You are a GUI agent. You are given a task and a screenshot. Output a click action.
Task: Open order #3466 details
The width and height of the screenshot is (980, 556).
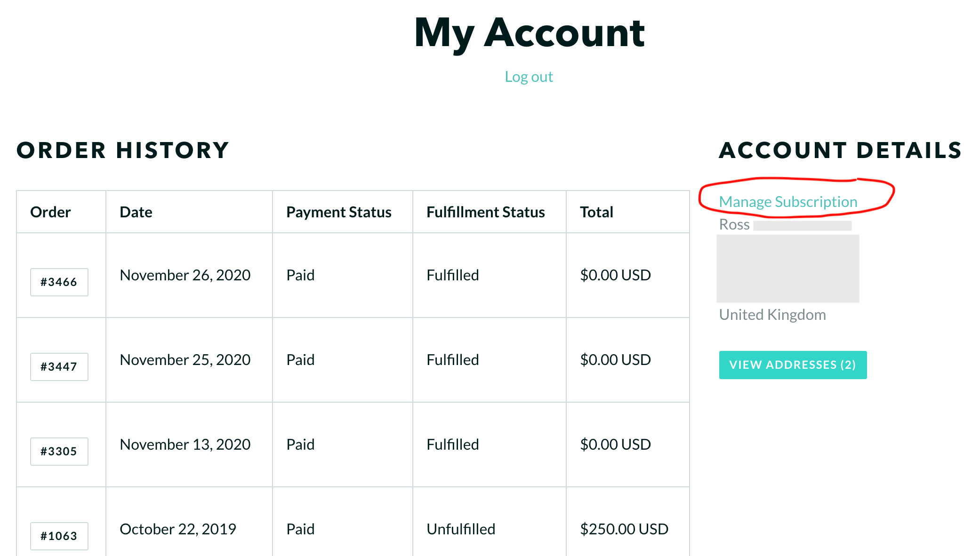[x=59, y=282]
